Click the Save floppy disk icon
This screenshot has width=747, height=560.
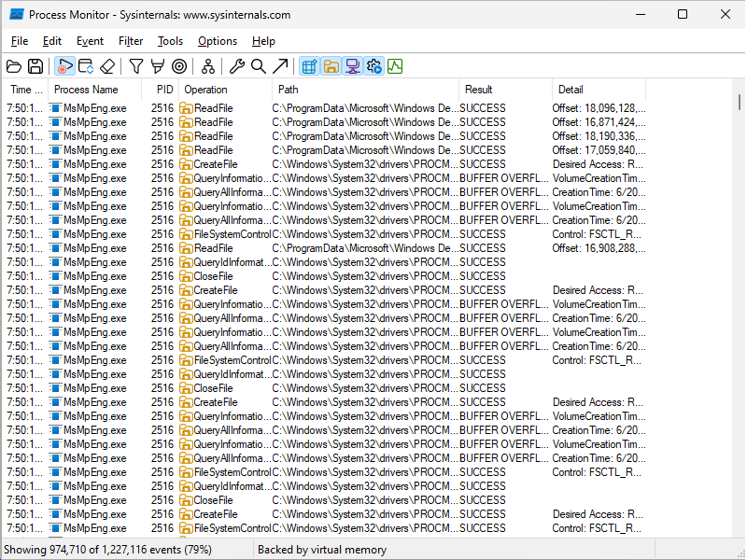click(35, 66)
